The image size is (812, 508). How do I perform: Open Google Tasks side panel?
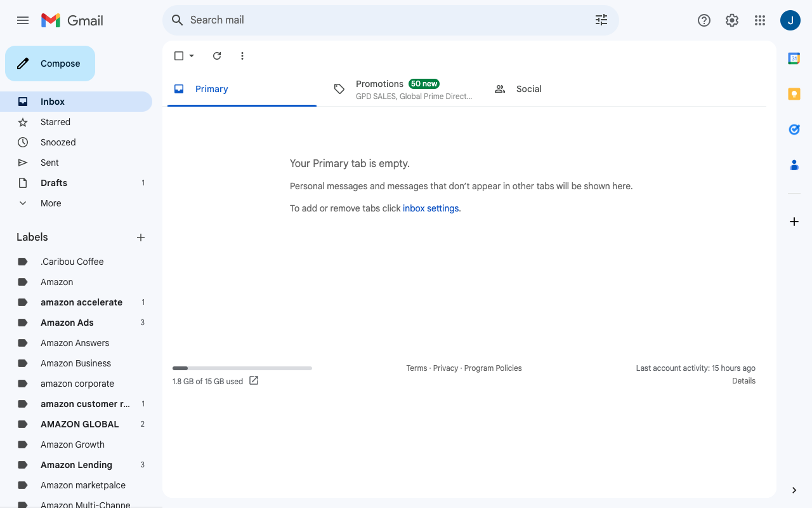coord(794,130)
